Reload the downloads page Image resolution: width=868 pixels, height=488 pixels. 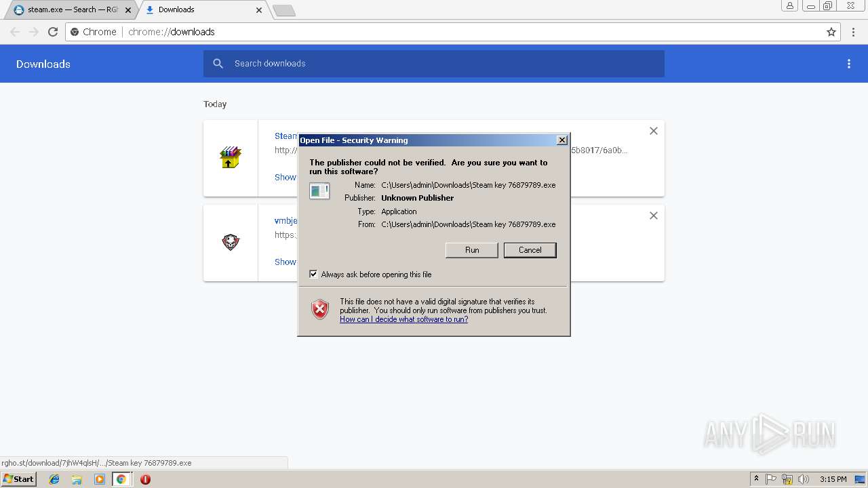[53, 32]
